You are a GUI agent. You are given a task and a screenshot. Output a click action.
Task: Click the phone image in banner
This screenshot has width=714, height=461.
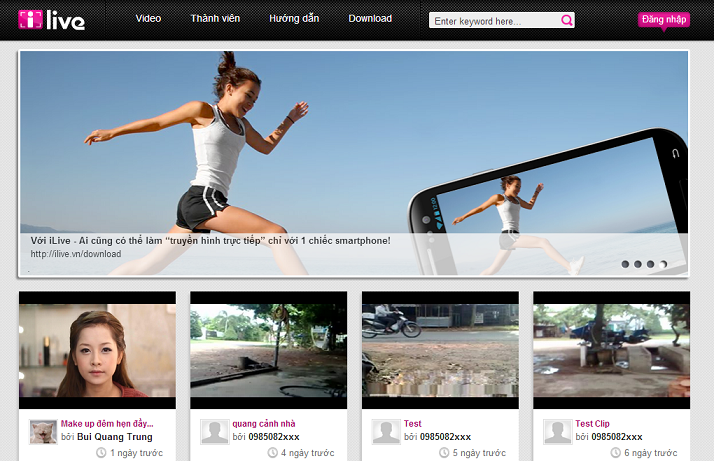point(548,203)
